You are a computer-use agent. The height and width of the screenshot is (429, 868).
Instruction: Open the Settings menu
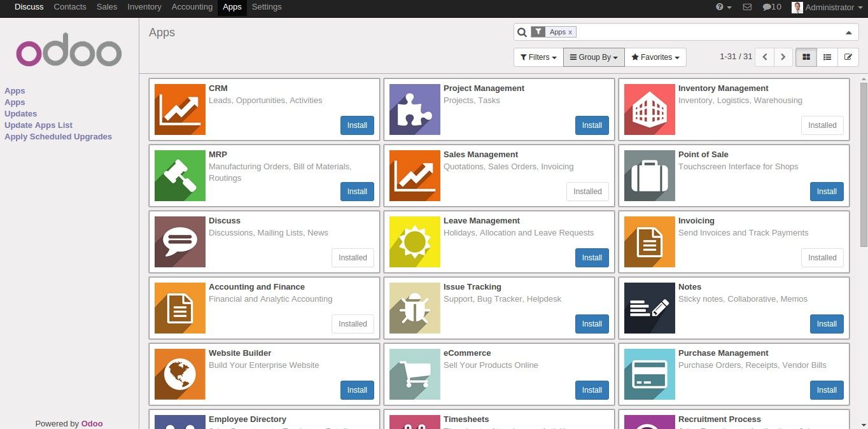point(267,7)
